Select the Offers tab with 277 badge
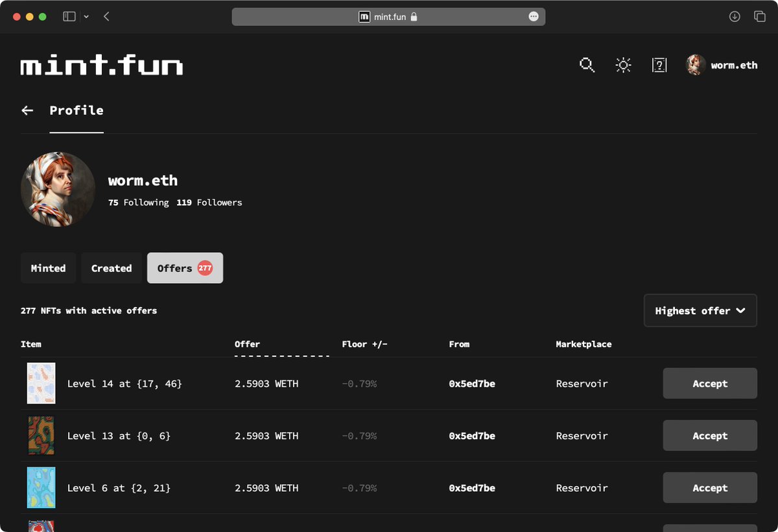 [185, 268]
